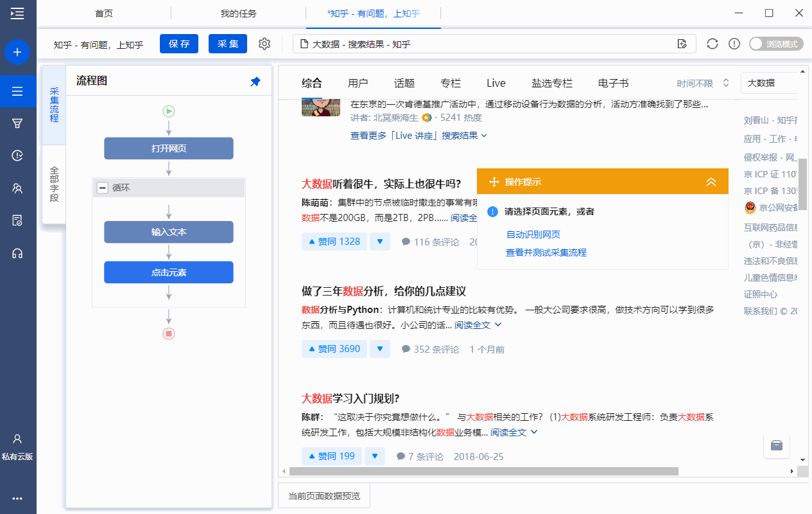
Task: Select 盐选专栏 search category
Action: tap(552, 83)
